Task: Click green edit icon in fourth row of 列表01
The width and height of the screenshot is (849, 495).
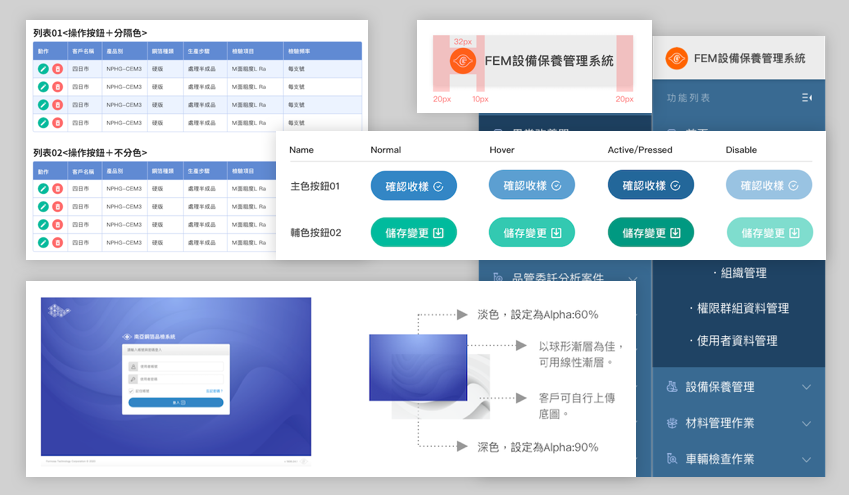Action: click(43, 123)
